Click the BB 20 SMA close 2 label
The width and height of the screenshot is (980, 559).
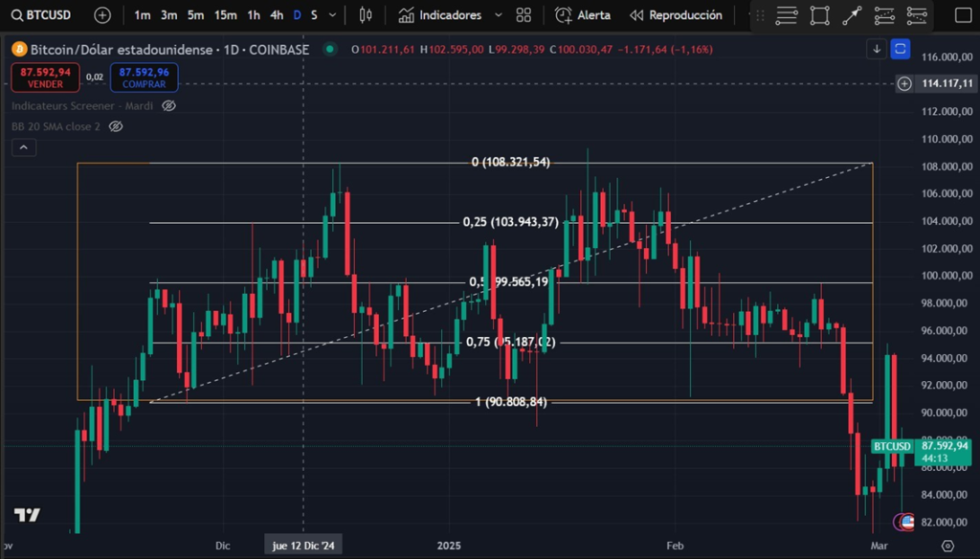(x=56, y=126)
